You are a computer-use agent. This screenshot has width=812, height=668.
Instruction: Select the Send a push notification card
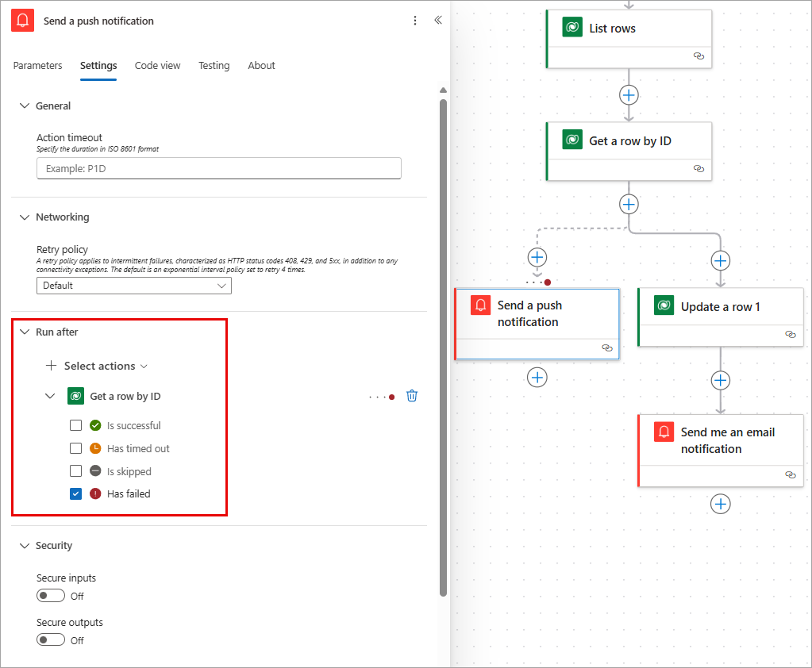[x=537, y=324]
